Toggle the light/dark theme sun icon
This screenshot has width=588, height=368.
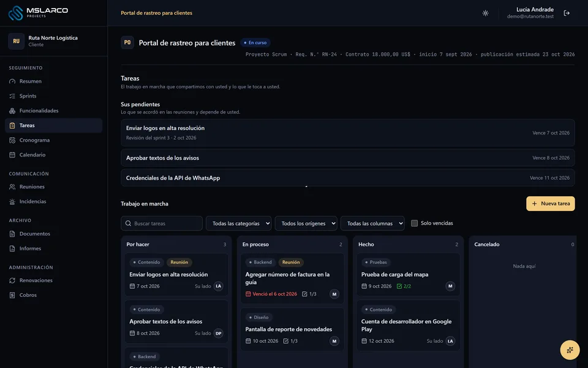coord(485,13)
